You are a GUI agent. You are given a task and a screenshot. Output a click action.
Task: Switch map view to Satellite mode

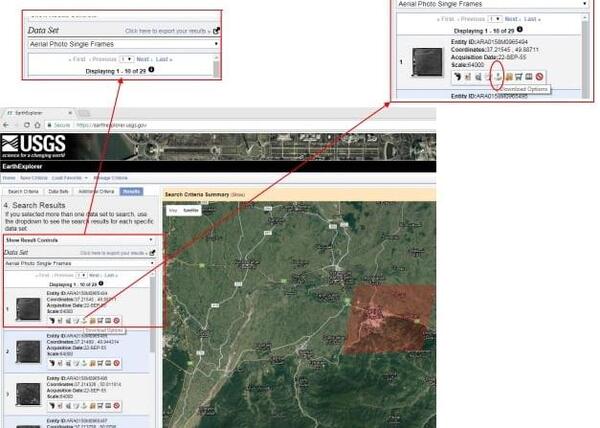tap(191, 210)
